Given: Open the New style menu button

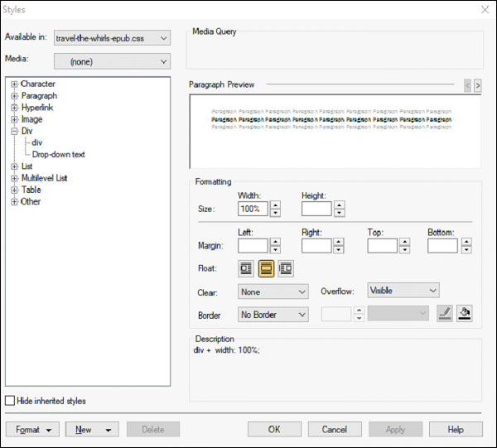Looking at the screenshot, I should (x=93, y=429).
